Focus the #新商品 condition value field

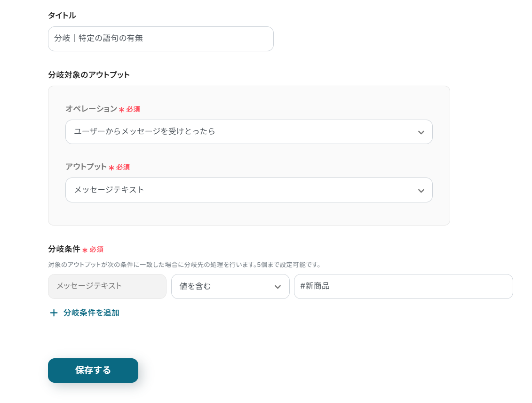pos(403,286)
